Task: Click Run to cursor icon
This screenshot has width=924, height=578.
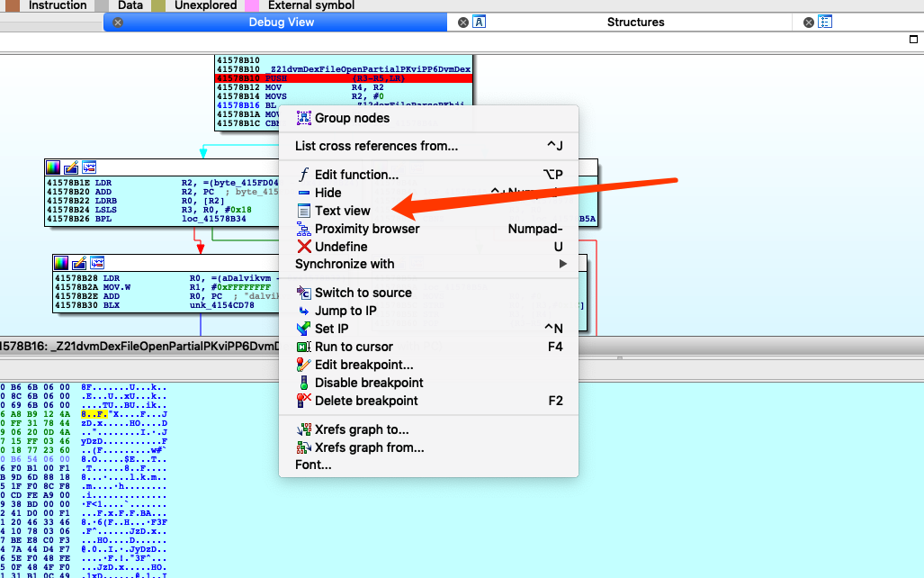Action: [303, 347]
